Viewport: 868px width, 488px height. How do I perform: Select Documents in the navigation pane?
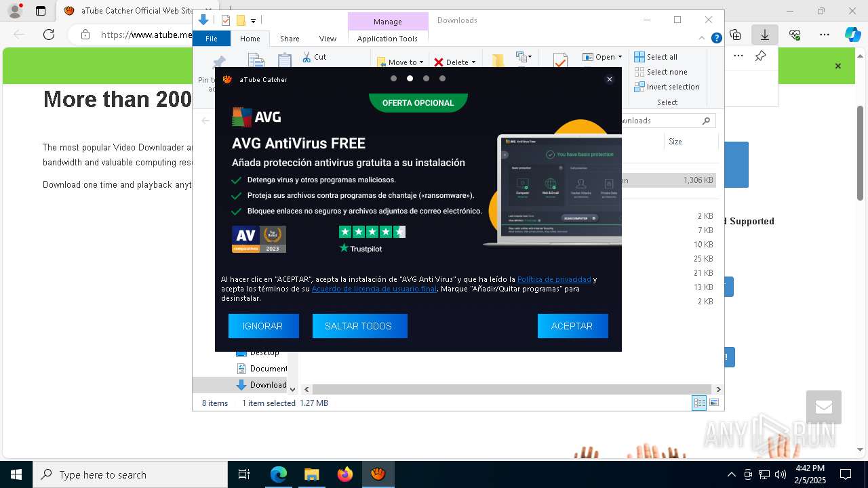(262, 369)
